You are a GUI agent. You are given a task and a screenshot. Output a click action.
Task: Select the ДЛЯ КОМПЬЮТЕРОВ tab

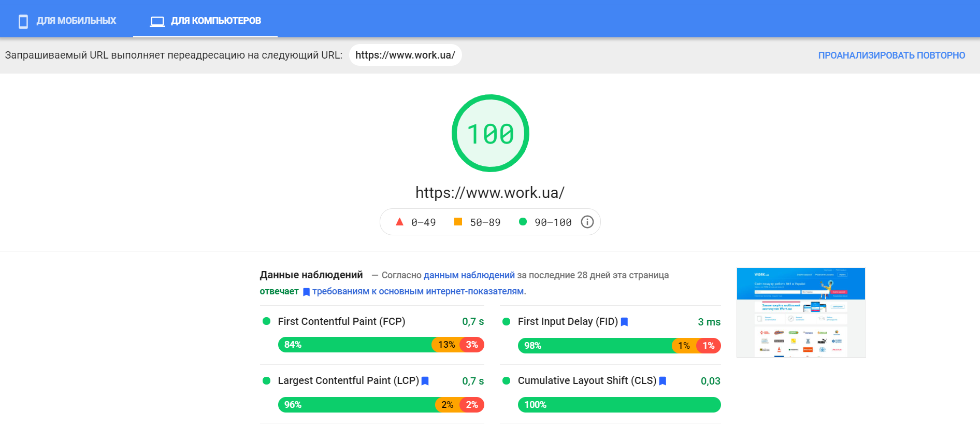pyautogui.click(x=205, y=21)
